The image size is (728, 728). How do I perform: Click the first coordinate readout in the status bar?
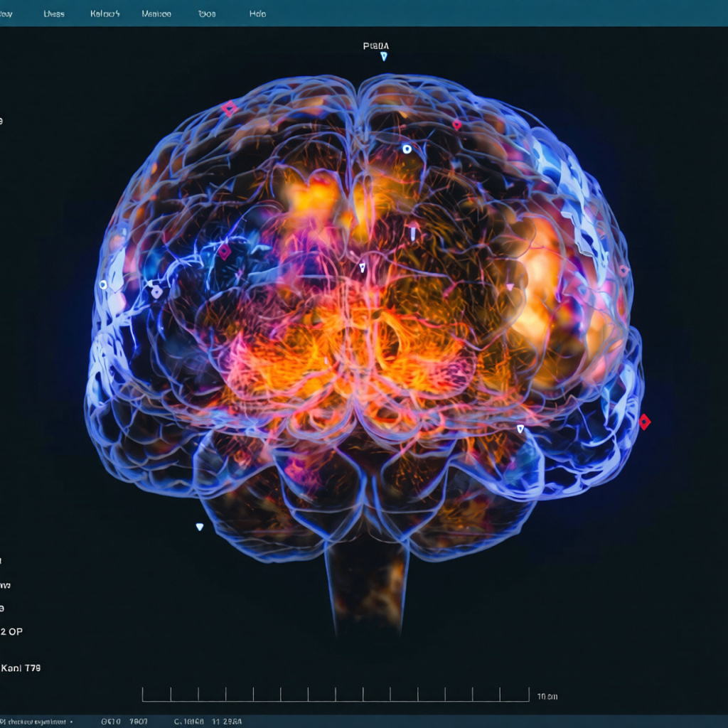[124, 722]
